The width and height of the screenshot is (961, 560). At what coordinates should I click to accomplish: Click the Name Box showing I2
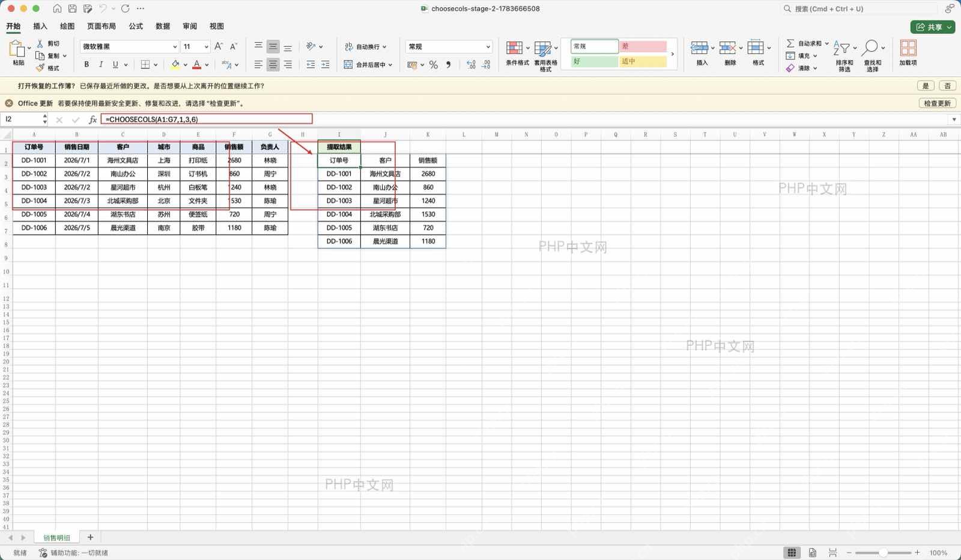tap(23, 119)
